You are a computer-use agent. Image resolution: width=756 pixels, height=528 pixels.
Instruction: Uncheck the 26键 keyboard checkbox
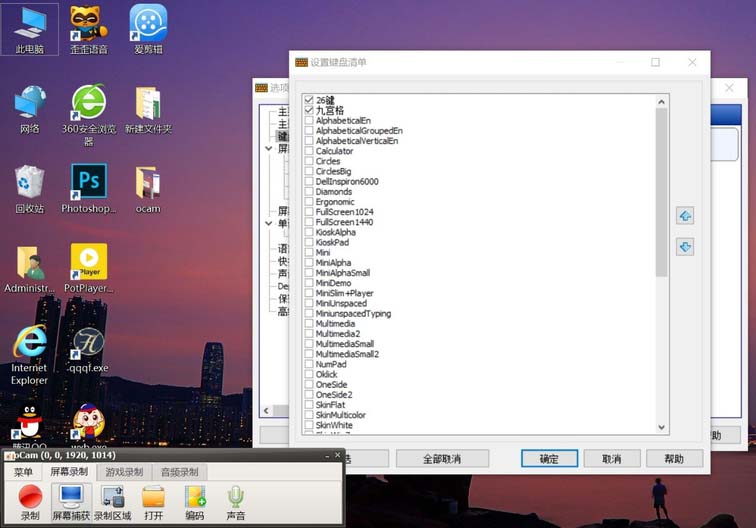coord(309,100)
